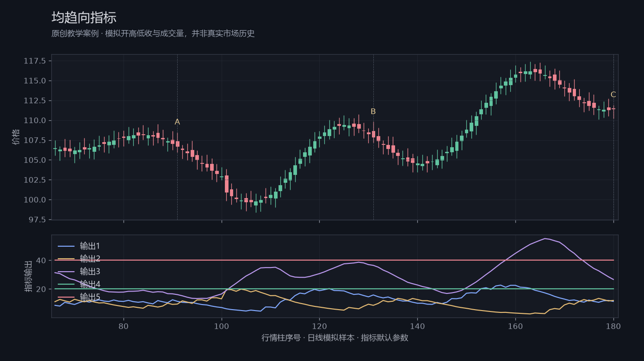
Task: Select the 指标输出 y-axis label
Action: point(28,276)
